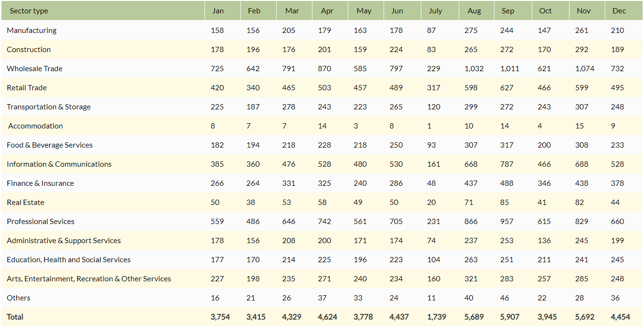Click Professional Sevices September value 957

[x=507, y=221]
